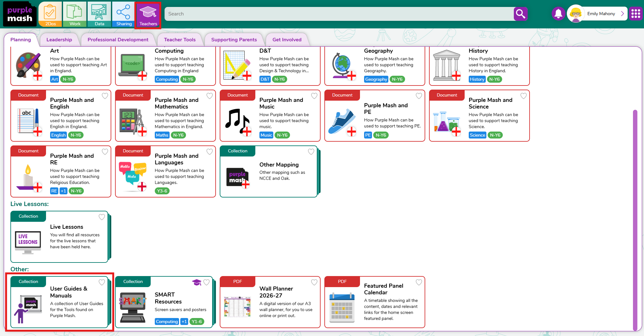Click the Y3-6 year tag on Languages
The image size is (644, 336).
162,191
